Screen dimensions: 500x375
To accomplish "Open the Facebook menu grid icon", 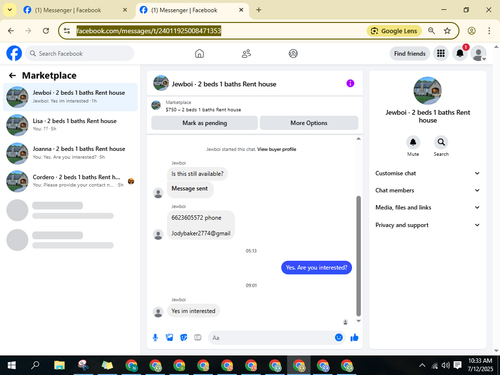I will (x=441, y=53).
